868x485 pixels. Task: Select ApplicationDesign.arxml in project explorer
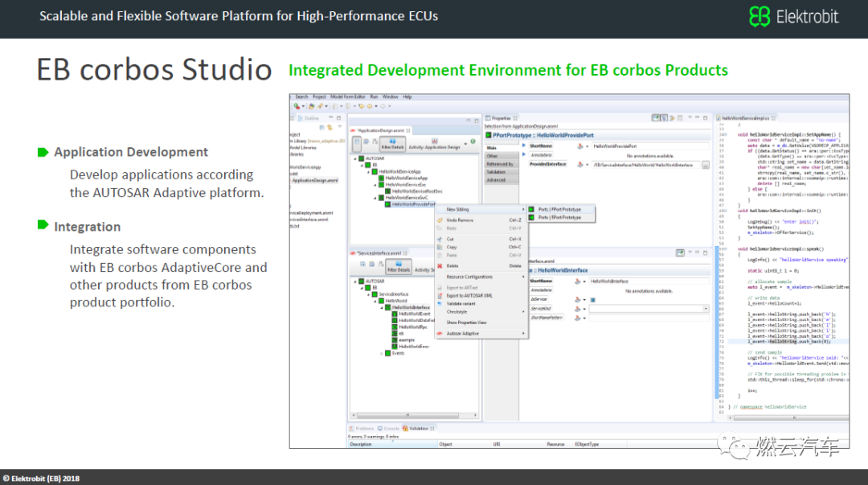coord(314,180)
